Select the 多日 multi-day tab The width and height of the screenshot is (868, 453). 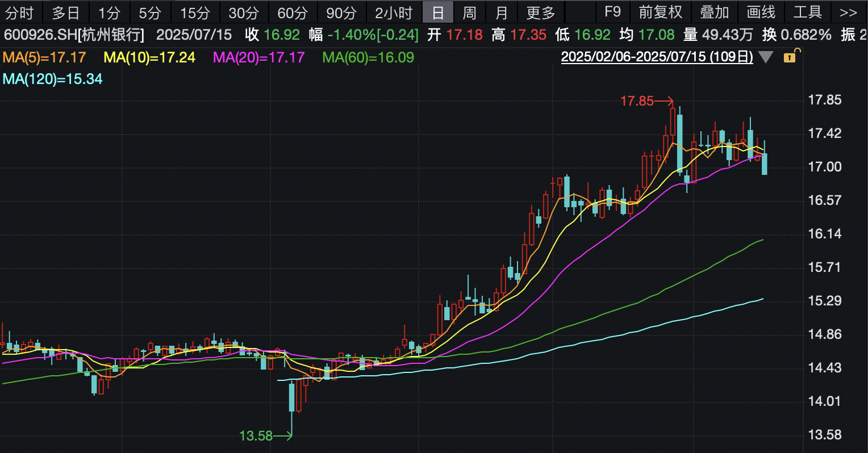[x=66, y=12]
